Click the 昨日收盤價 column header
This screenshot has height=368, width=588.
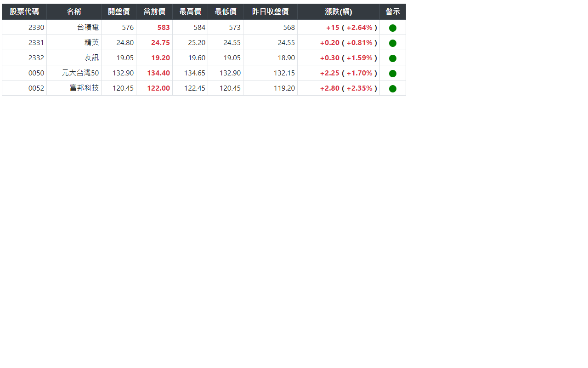(x=270, y=11)
